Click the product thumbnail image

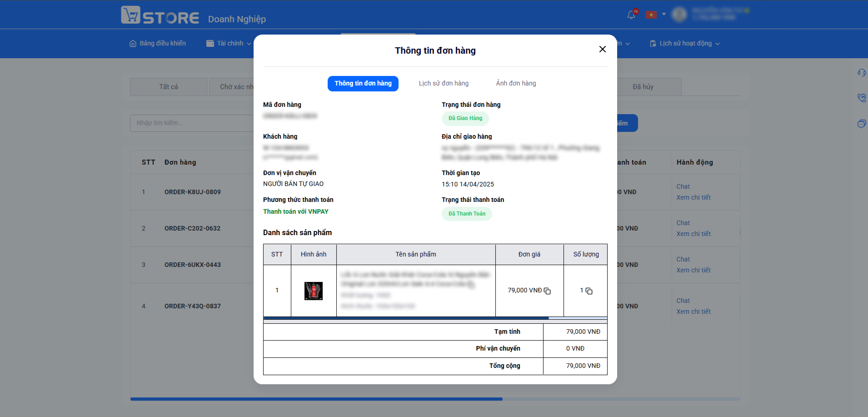[313, 291]
